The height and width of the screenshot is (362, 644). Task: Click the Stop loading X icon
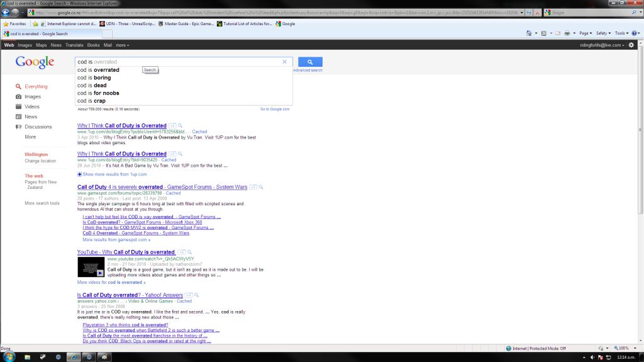537,13
